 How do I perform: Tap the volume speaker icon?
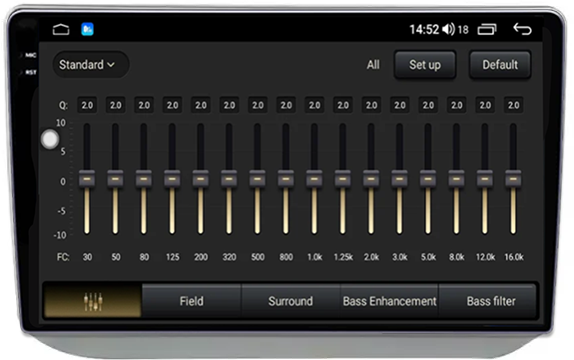tap(448, 29)
